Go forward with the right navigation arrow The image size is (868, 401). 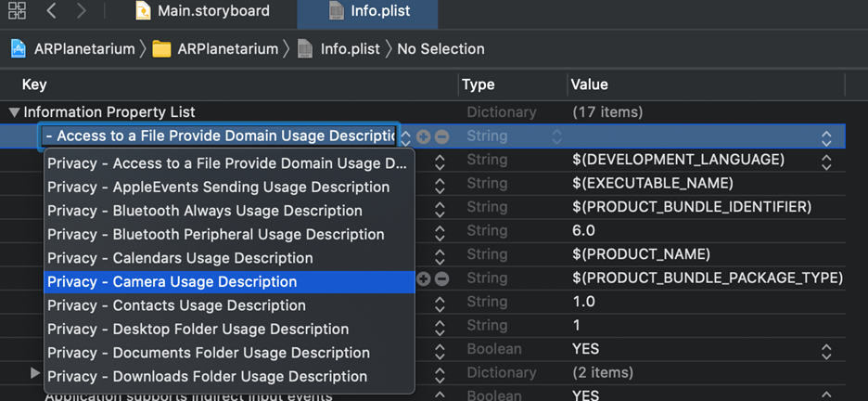(x=82, y=10)
